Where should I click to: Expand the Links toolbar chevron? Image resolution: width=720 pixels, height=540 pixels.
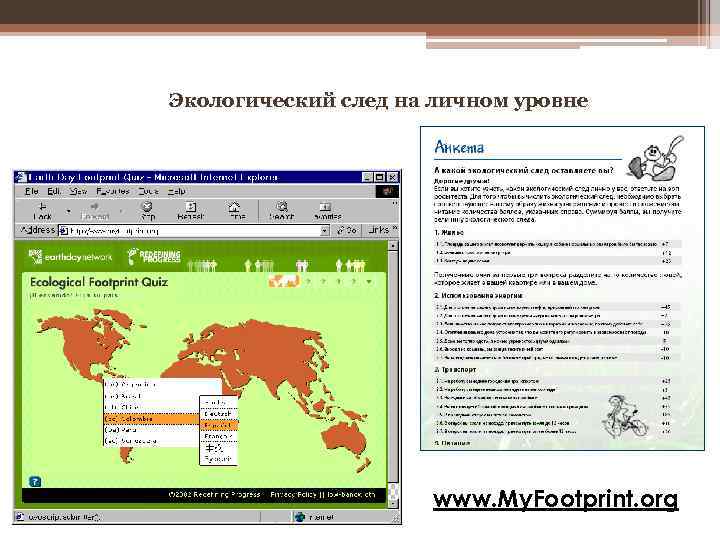(x=395, y=228)
